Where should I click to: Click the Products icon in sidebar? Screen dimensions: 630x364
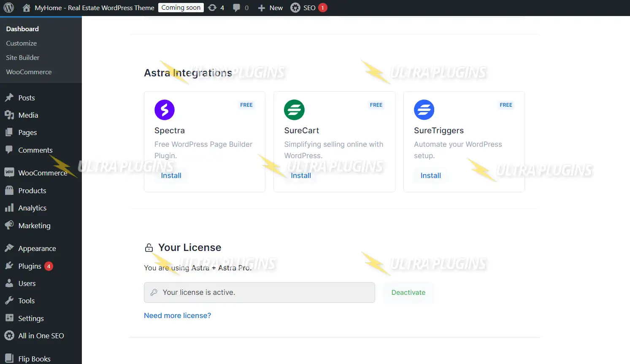pos(9,190)
